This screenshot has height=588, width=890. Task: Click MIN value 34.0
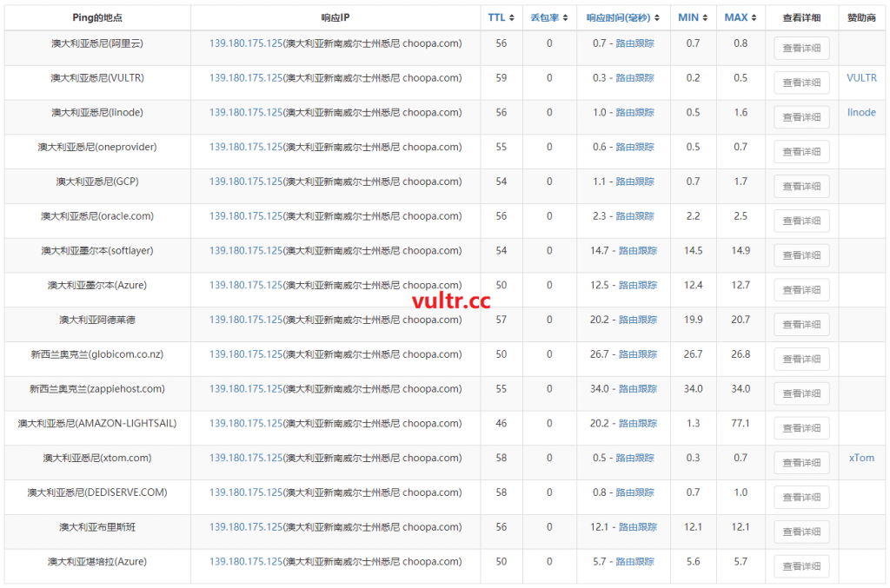[693, 389]
